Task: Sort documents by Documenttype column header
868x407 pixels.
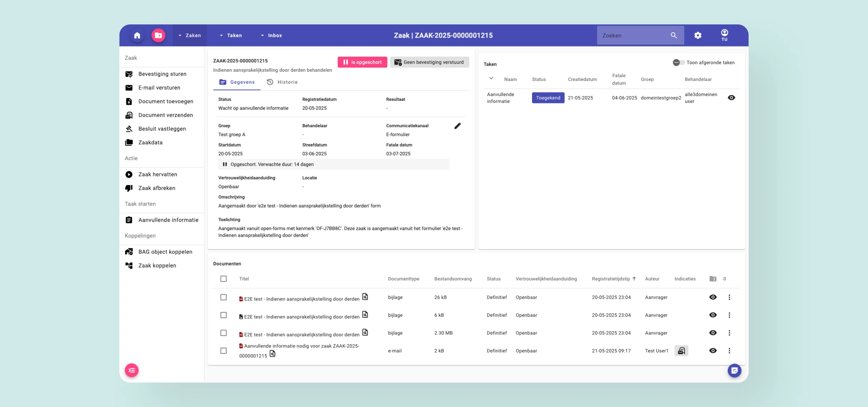Action: coord(403,279)
